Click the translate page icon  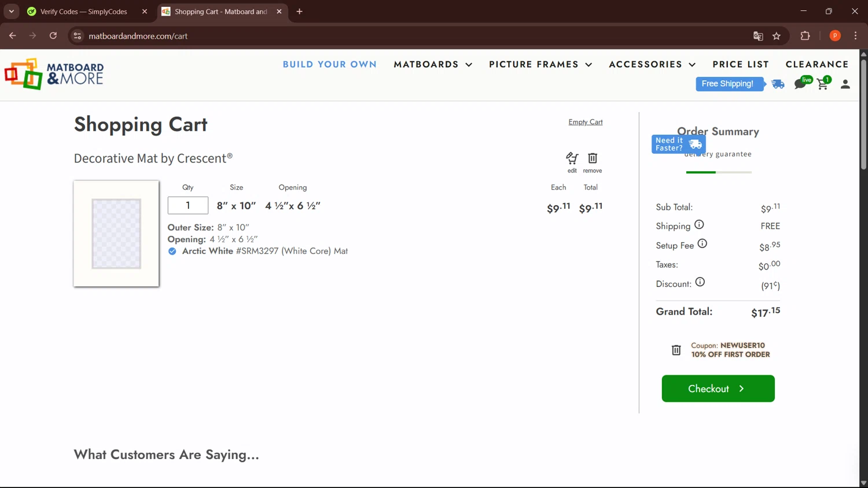coord(758,36)
